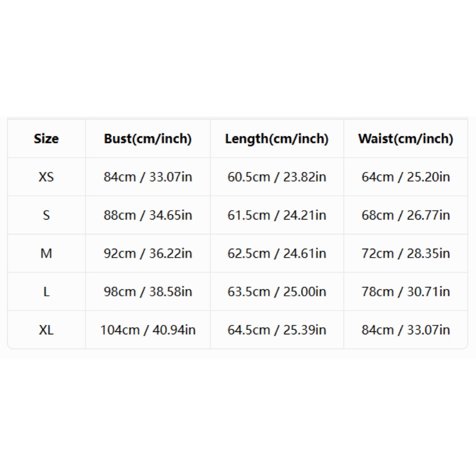The width and height of the screenshot is (476, 476).
Task: Click the 84cm / 33.07in bust cell
Action: (148, 177)
